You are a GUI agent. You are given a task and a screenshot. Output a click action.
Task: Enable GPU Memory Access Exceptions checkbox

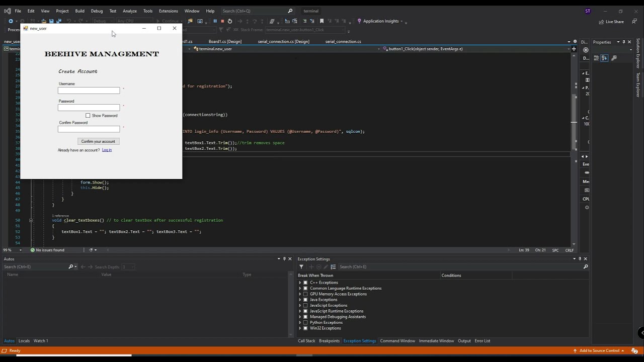[305, 294]
